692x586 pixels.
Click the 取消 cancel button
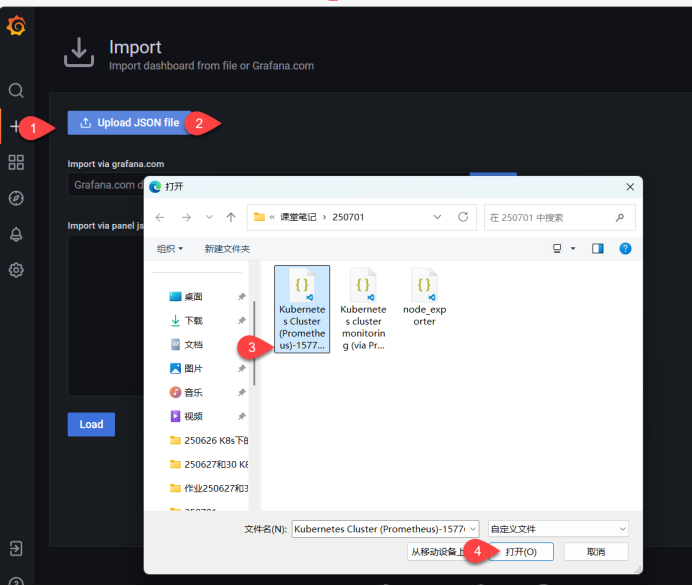click(x=595, y=552)
